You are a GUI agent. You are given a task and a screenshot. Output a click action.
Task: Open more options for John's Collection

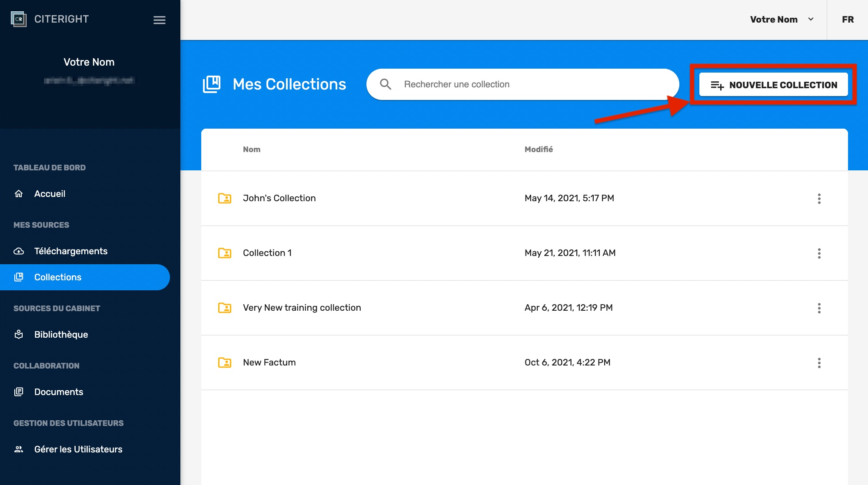(819, 199)
